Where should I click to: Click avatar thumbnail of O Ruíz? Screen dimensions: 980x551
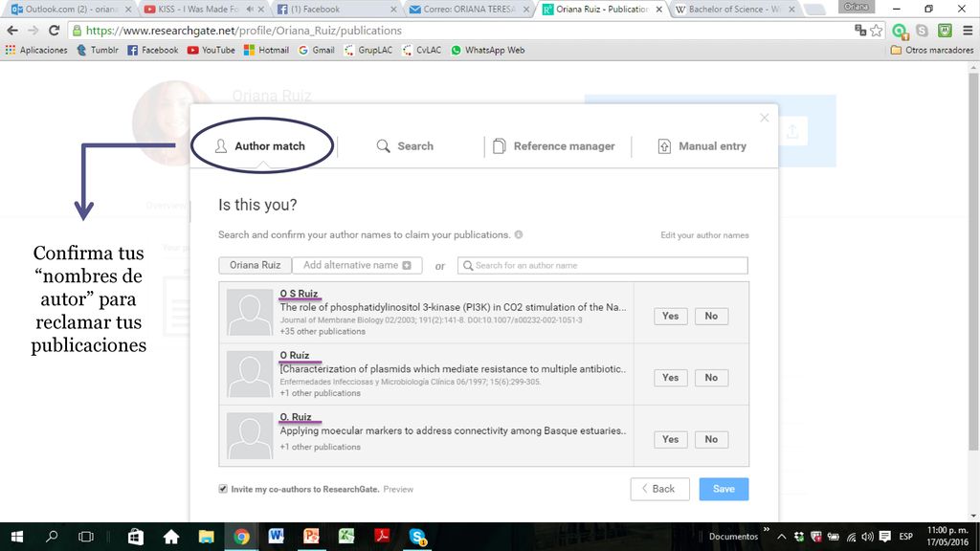coord(250,374)
